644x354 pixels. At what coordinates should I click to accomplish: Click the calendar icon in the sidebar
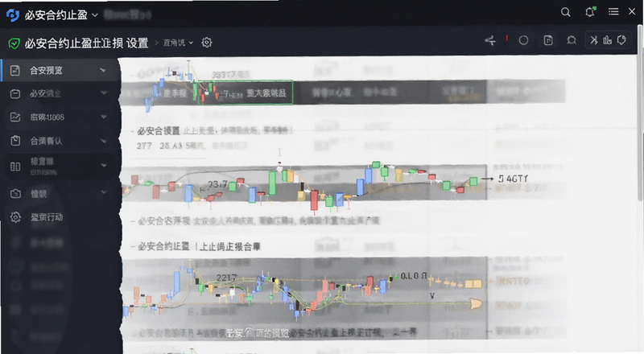15,94
